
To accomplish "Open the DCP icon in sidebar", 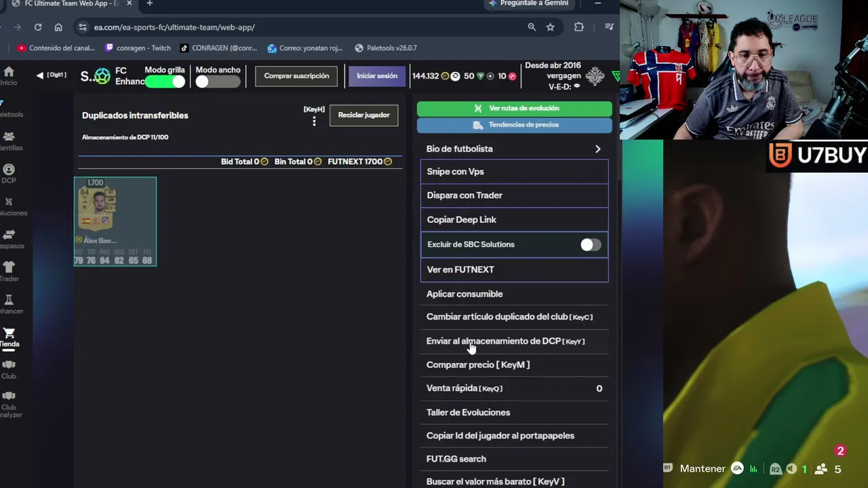I will tap(8, 169).
